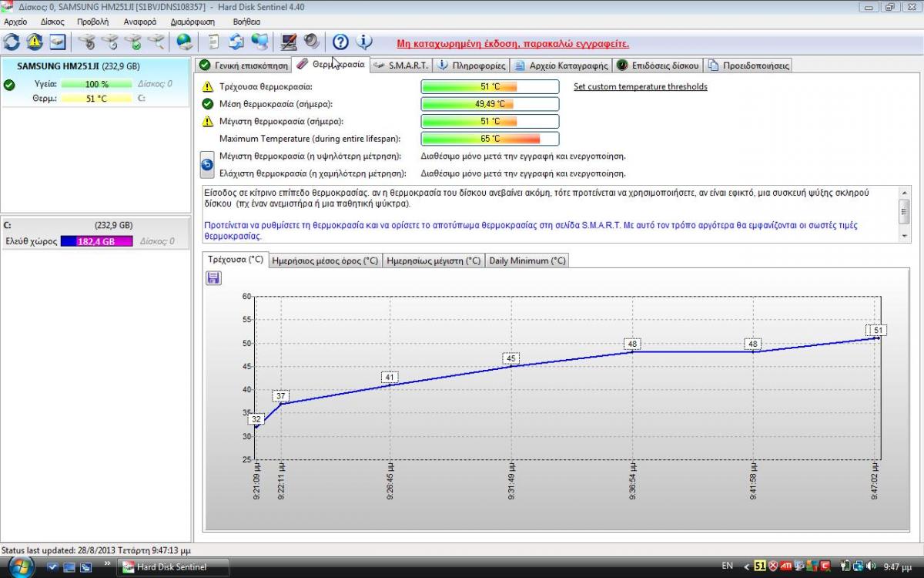Screen dimensions: 924x578
Task: Click the blue reset-temperature arrow icon
Action: (x=206, y=164)
